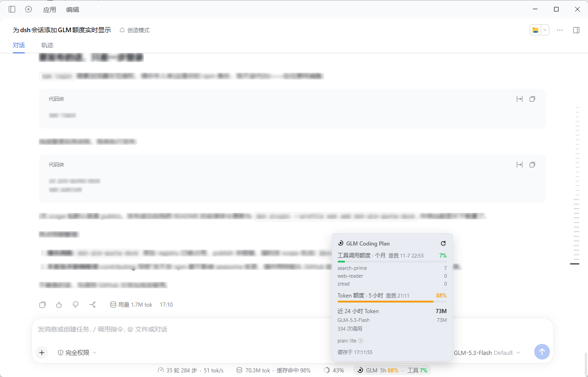Give the reply a thumbs down
Image resolution: width=588 pixels, height=377 pixels.
pos(76,304)
